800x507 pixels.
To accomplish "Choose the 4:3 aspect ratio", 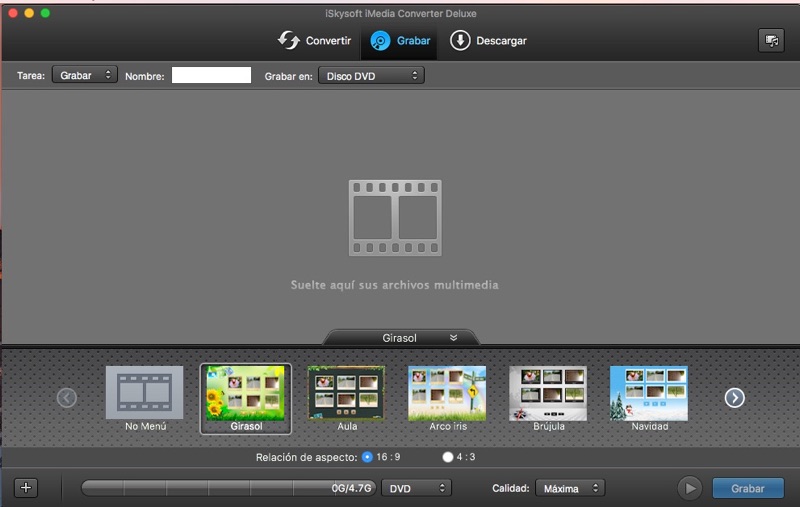I will click(x=448, y=457).
